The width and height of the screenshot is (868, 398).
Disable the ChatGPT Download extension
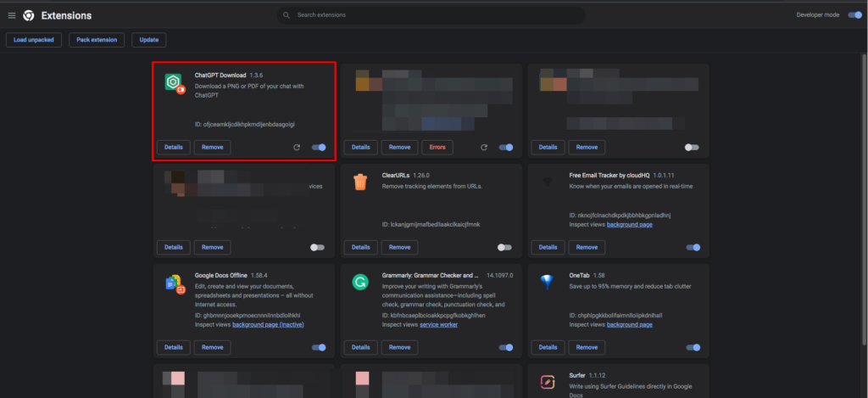[319, 148]
